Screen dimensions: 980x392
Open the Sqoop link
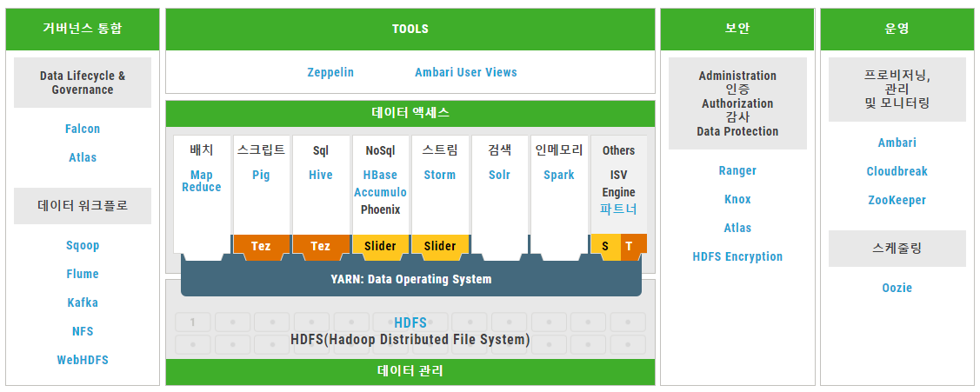click(83, 245)
